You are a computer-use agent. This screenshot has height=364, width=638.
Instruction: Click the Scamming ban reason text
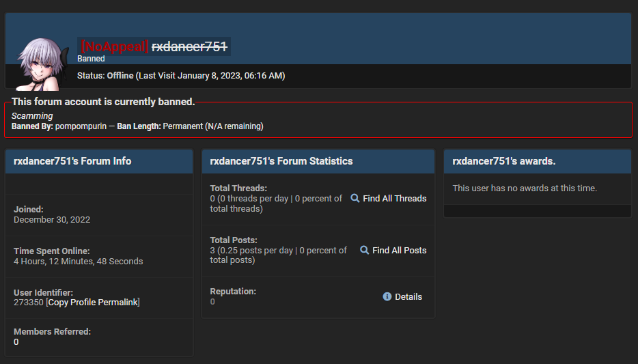coord(32,116)
